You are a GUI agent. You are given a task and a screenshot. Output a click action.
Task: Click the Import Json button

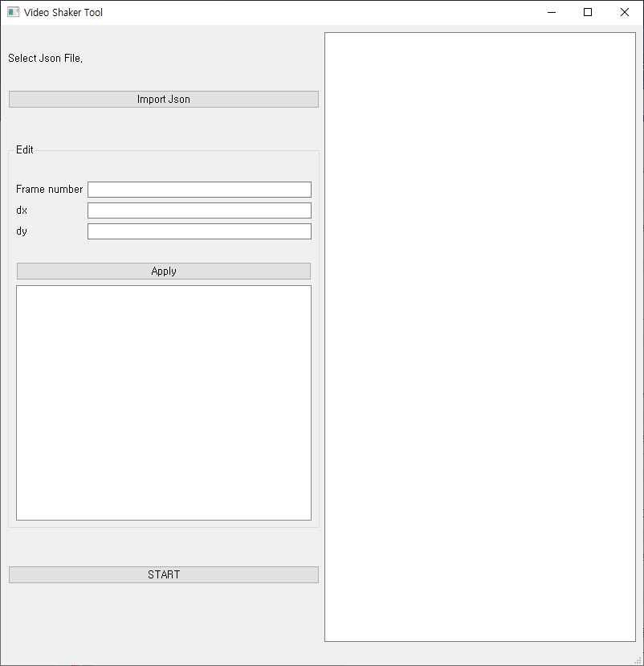click(x=164, y=99)
